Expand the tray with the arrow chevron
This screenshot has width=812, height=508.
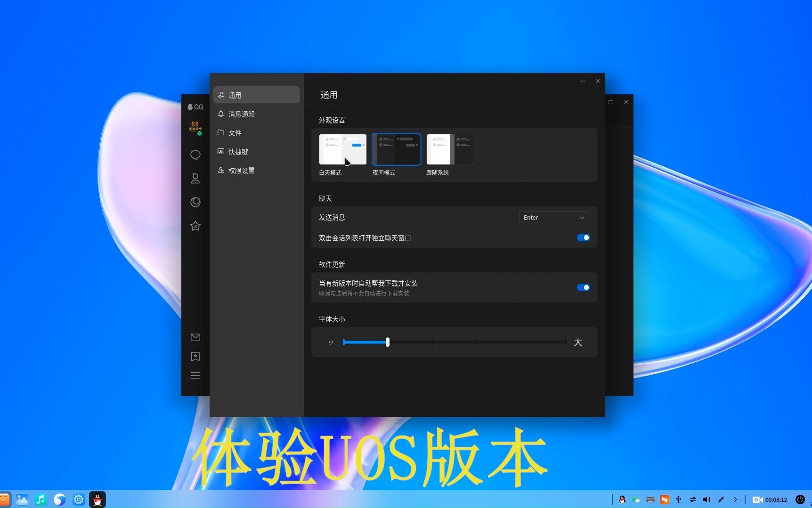[x=735, y=500]
